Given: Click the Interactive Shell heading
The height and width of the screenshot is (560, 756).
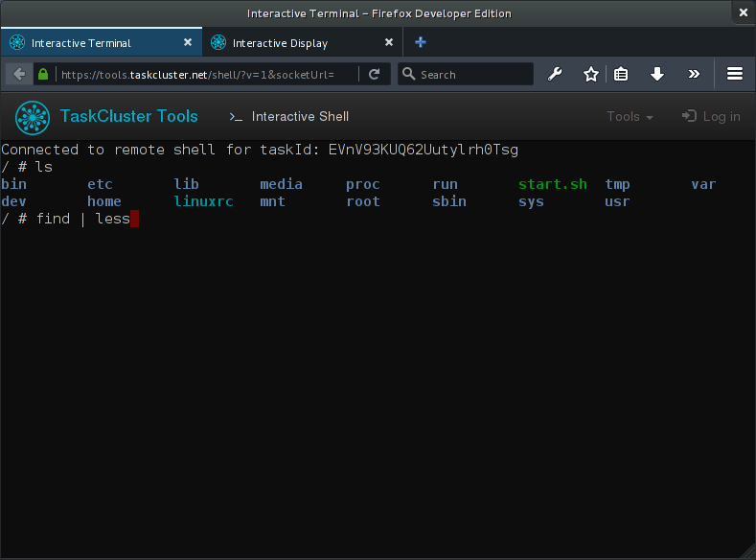Looking at the screenshot, I should point(300,117).
